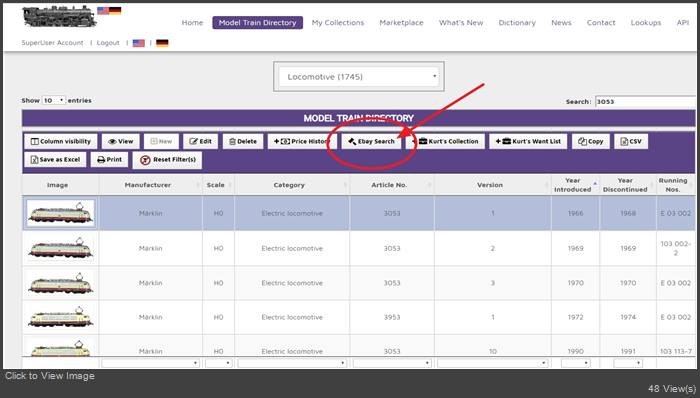This screenshot has height=398, width=700.
Task: Add item to Kurt's Want List
Action: pos(528,141)
